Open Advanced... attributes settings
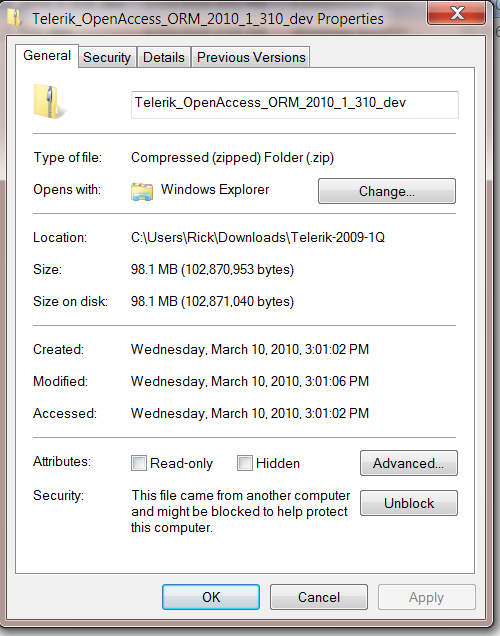Image resolution: width=500 pixels, height=636 pixels. click(x=409, y=463)
